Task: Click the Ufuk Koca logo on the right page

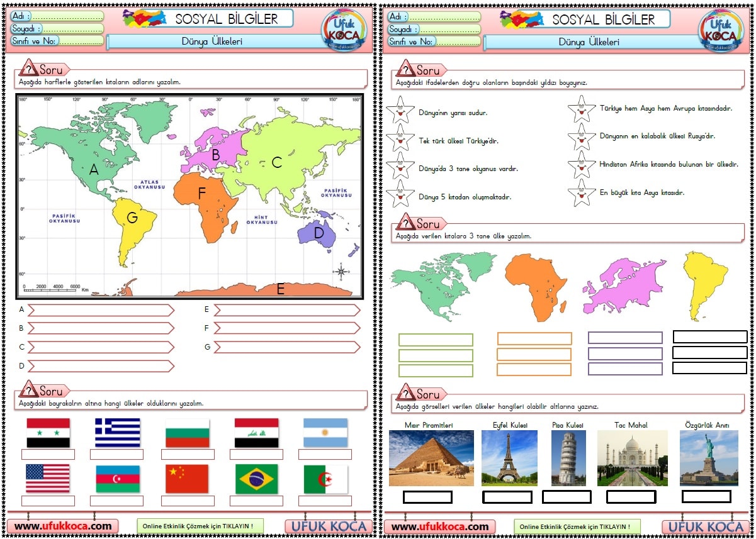Action: [721, 30]
